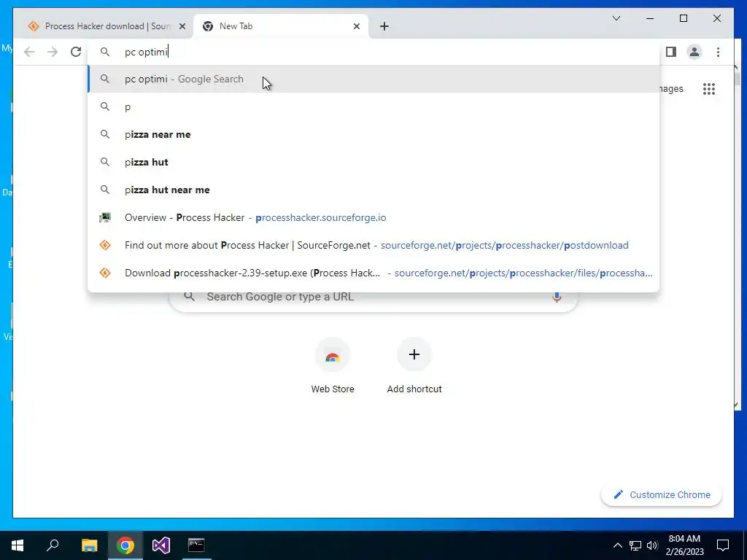Open the Chrome profile avatar
Screen dimensions: 747x560
coord(694,52)
